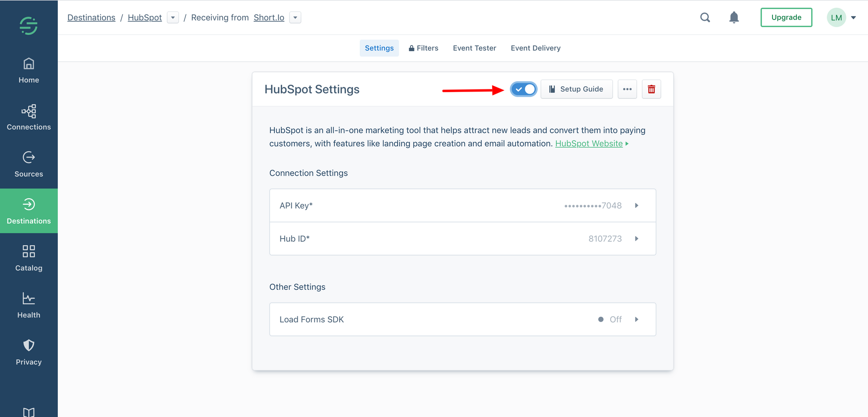Open the more options menu
Image resolution: width=868 pixels, height=417 pixels.
[627, 89]
